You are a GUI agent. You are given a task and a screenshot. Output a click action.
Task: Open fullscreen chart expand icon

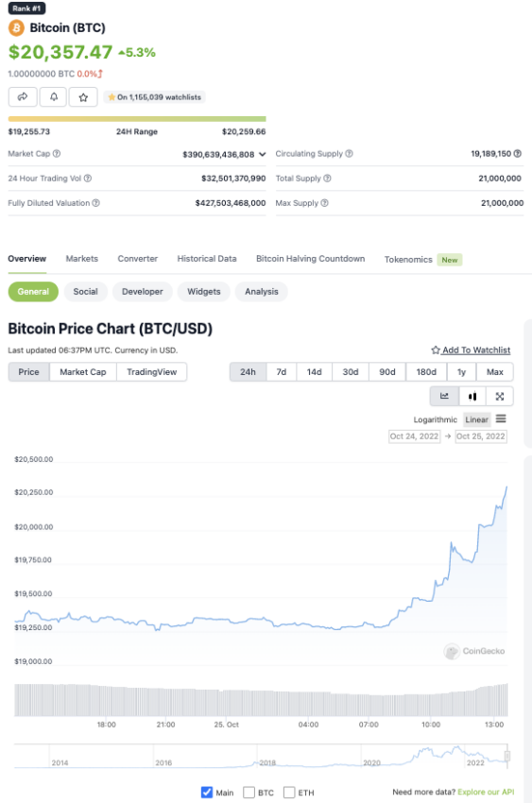[x=500, y=396]
